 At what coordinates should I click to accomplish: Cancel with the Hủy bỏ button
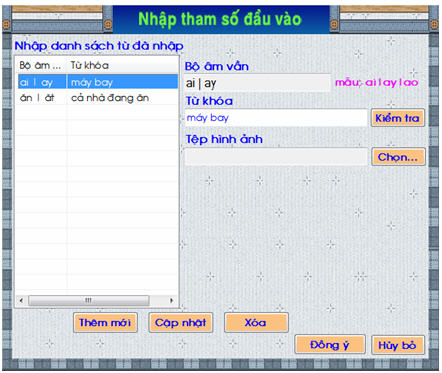[398, 345]
